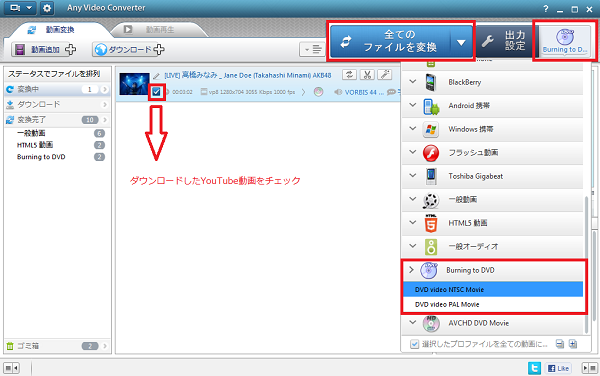The height and width of the screenshot is (376, 600).
Task: Open the Burning to D... profile selector
Action: click(565, 41)
